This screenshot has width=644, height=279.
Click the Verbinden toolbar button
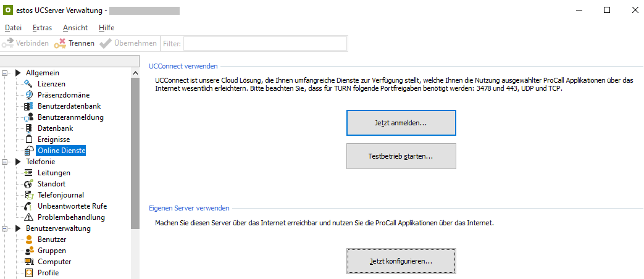tap(25, 43)
